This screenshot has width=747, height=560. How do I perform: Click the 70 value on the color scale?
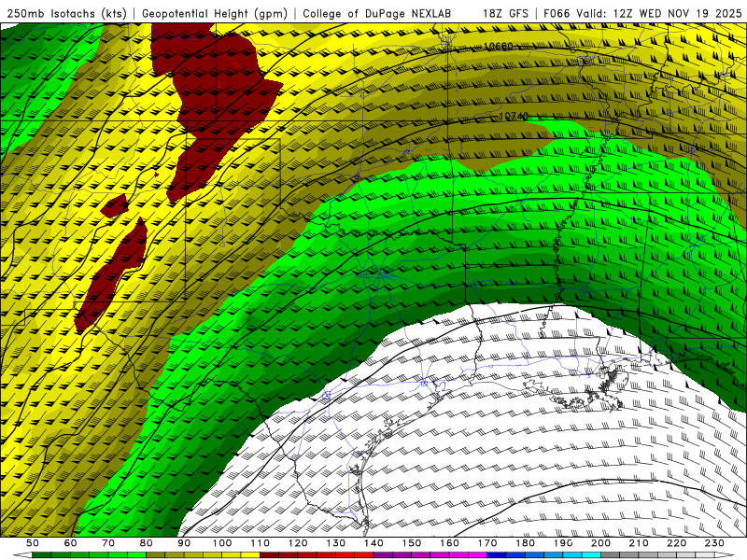pyautogui.click(x=108, y=543)
